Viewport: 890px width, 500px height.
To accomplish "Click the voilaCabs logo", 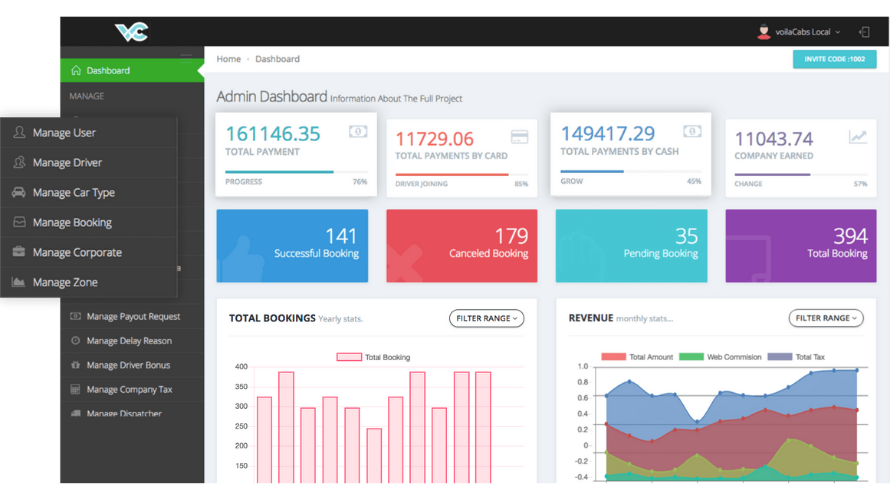I will pos(132,32).
